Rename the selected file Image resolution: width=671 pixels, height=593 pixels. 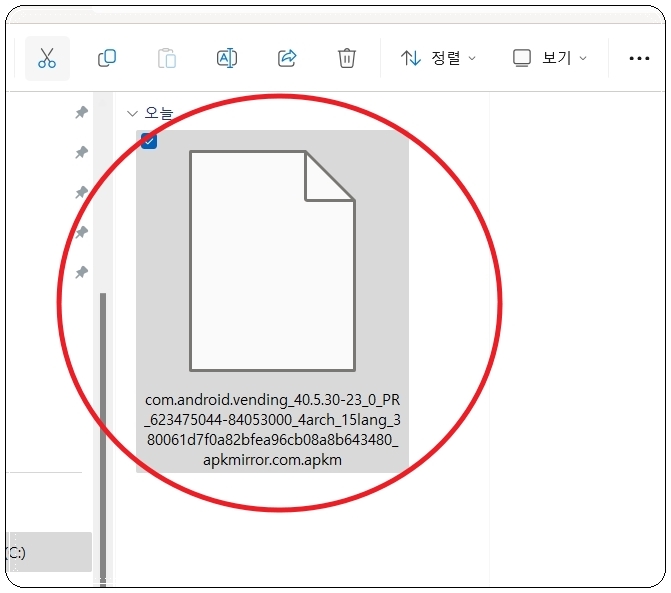pos(227,58)
